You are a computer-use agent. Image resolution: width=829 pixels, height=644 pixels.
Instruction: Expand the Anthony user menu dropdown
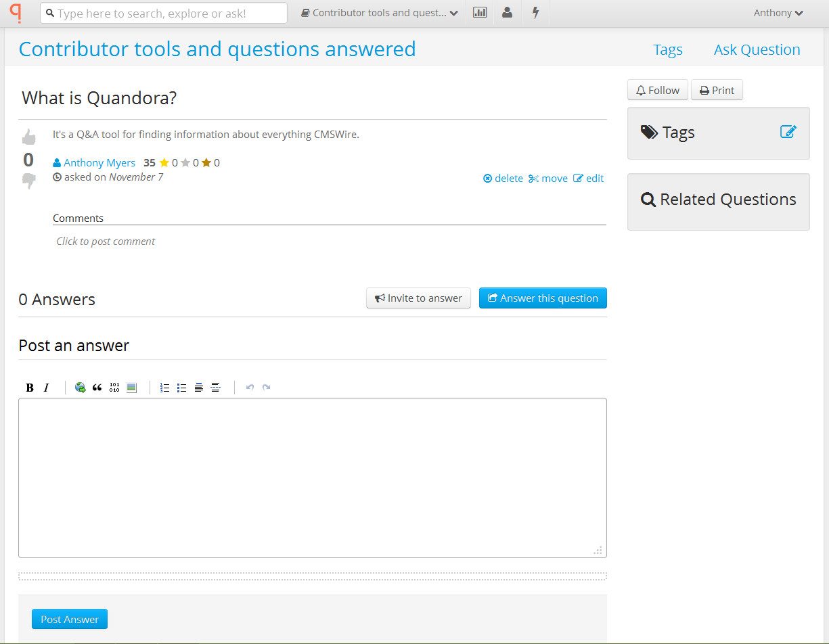778,13
